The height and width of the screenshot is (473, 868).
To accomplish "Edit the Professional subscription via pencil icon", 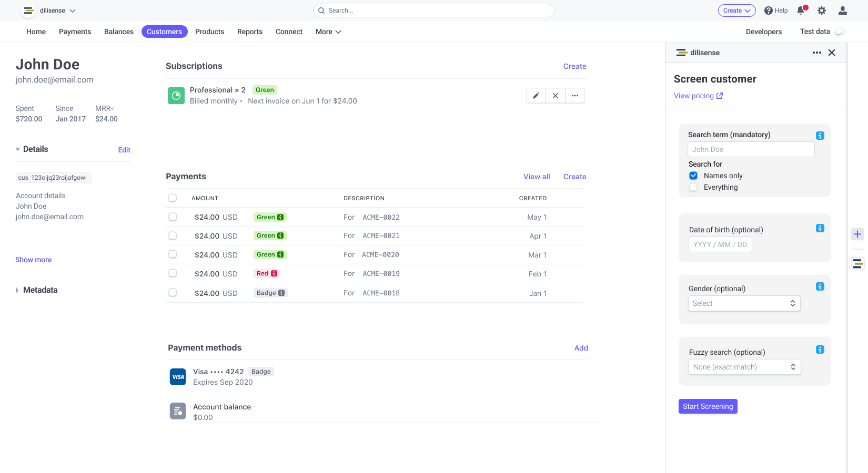I will click(x=536, y=96).
